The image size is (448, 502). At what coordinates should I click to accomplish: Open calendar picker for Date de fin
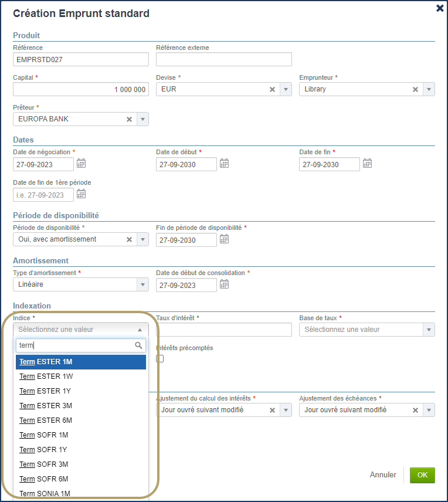pos(367,164)
